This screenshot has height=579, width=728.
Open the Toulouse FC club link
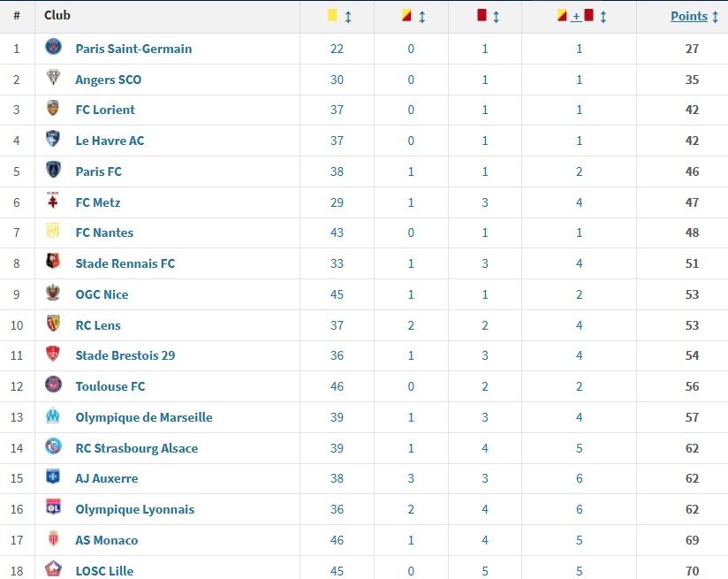click(x=110, y=386)
